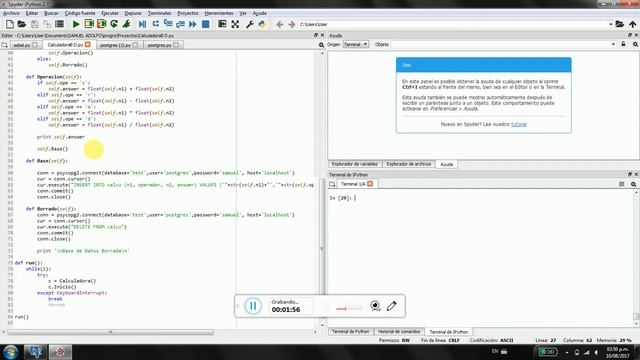Continue debug execution with double arrow icon
Image resolution: width=640 pixels, height=360 pixels.
[x=193, y=24]
